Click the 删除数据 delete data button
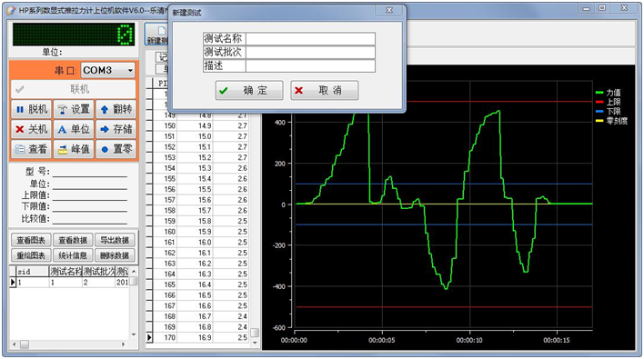 115,255
